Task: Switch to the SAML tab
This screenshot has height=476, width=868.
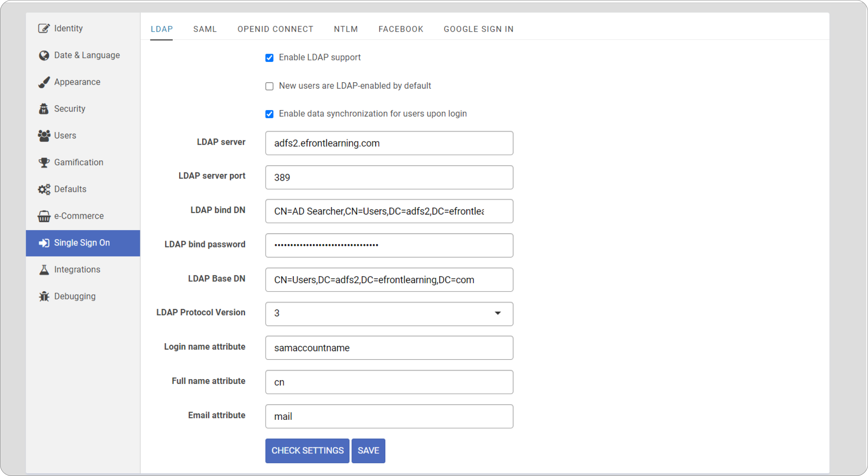Action: click(205, 29)
